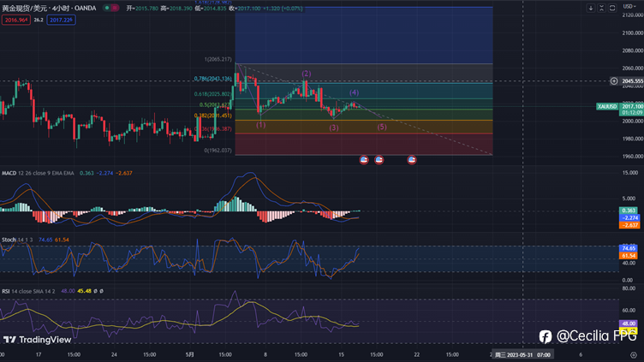The width and height of the screenshot is (644, 362).
Task: Click Fibonacci level 0(1962.037) label
Action: [218, 151]
